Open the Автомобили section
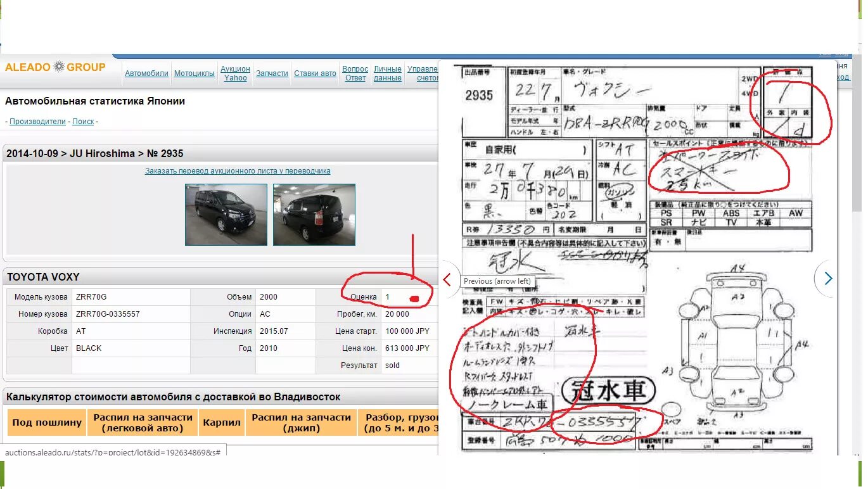Viewport: 868px width, 489px height. tap(146, 73)
